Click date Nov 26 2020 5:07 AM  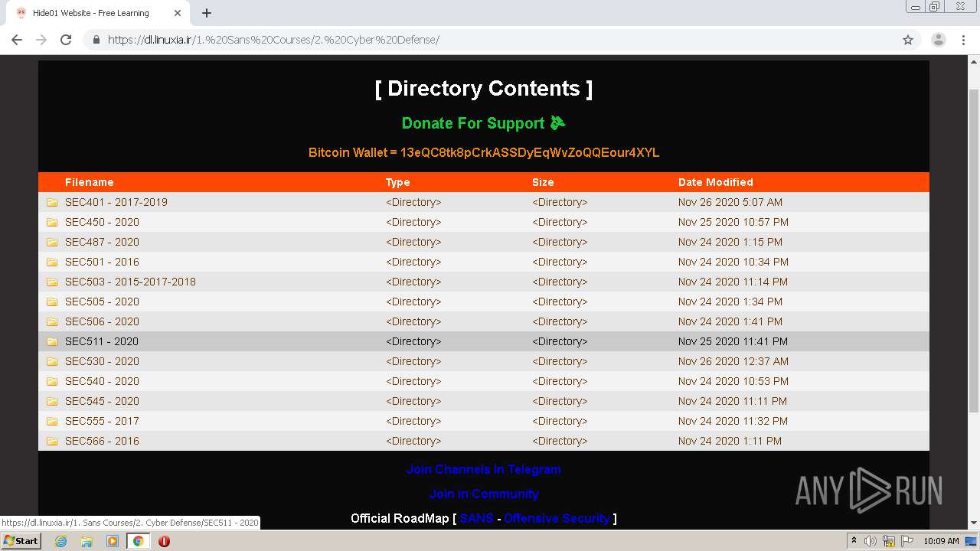point(730,202)
